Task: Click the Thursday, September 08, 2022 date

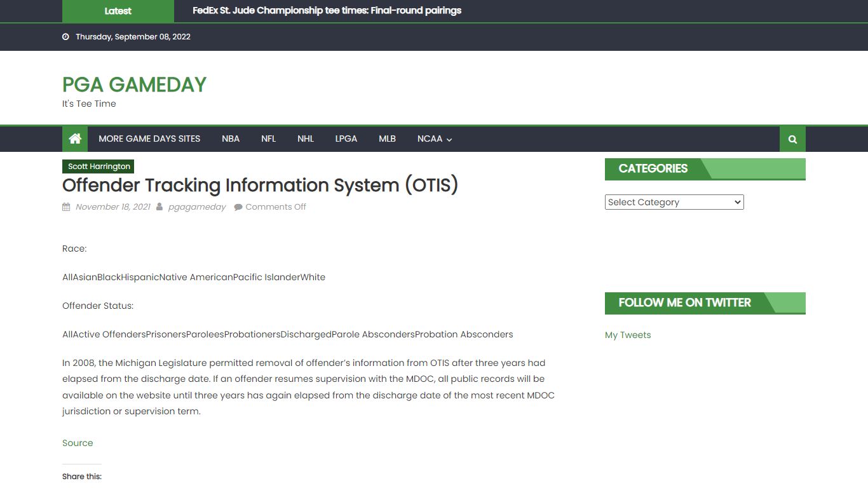Action: (x=133, y=37)
